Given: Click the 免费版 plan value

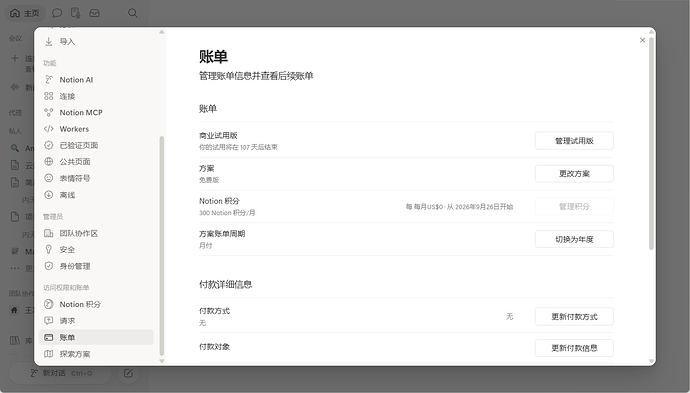Looking at the screenshot, I should [x=209, y=180].
